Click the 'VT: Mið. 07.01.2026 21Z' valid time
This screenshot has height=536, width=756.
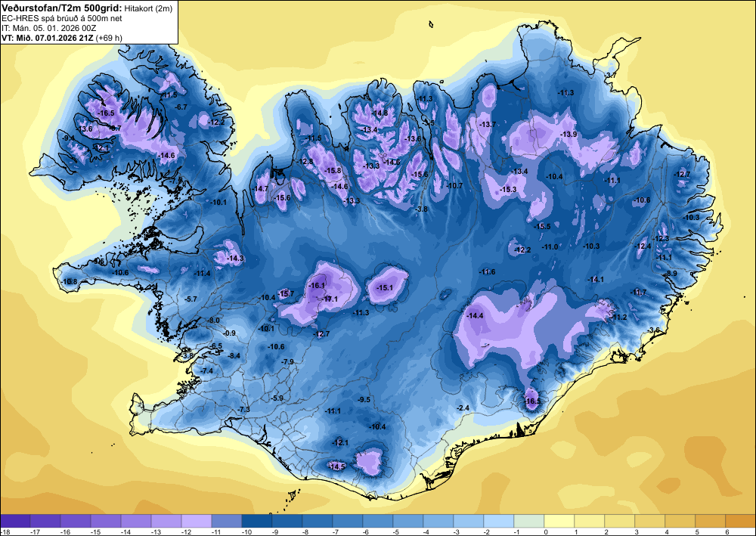pyautogui.click(x=48, y=38)
